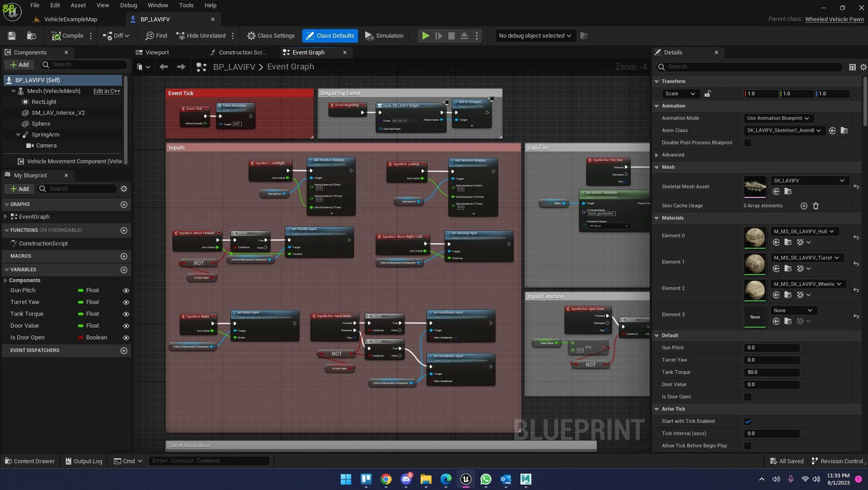Click the SK_LAVIFV skeletal mesh thumbnail

click(755, 186)
